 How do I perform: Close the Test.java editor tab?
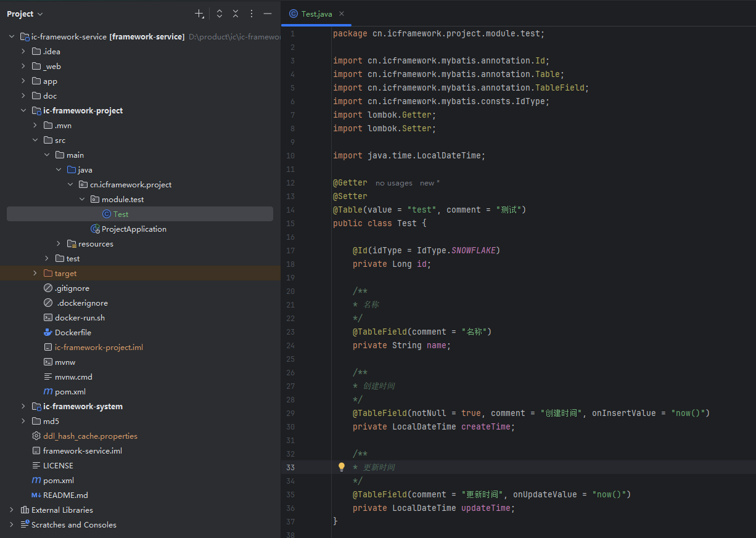(x=342, y=14)
